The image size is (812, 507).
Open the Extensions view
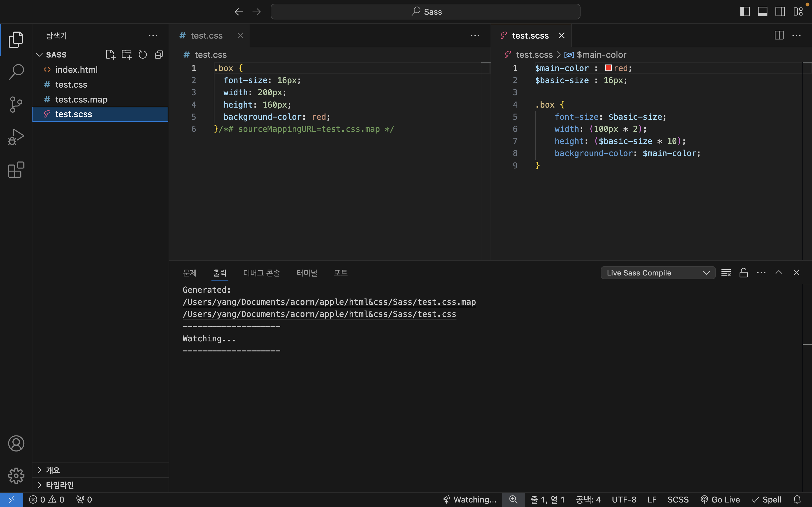pos(16,170)
